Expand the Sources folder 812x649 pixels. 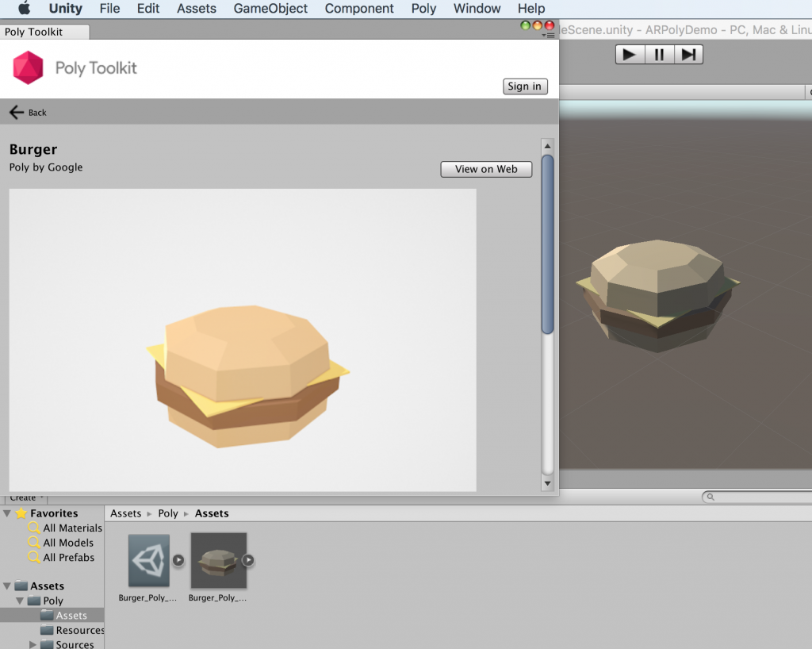(x=33, y=645)
